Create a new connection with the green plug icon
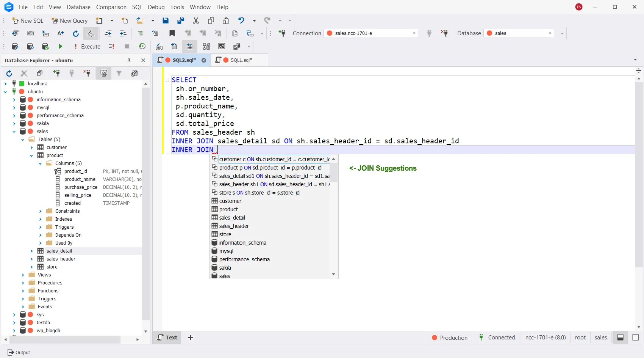 click(x=57, y=73)
